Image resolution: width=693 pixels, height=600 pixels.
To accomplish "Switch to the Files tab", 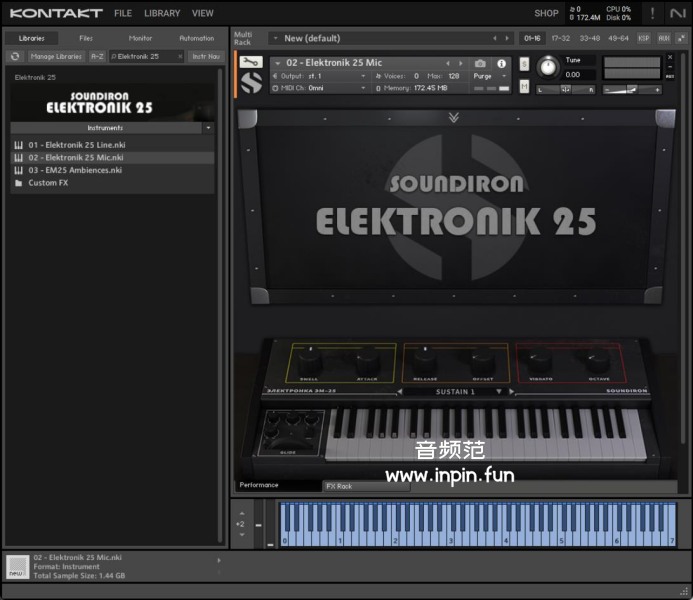I will (86, 38).
